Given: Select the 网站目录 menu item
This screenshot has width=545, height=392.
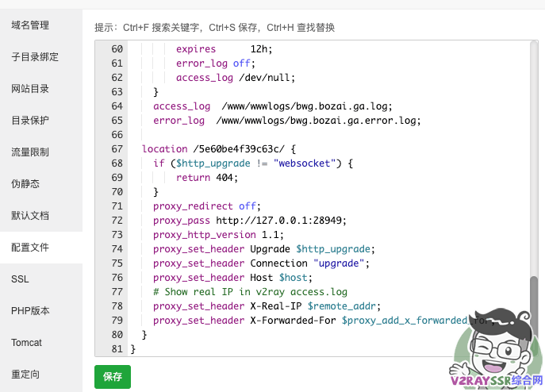Looking at the screenshot, I should click(30, 89).
